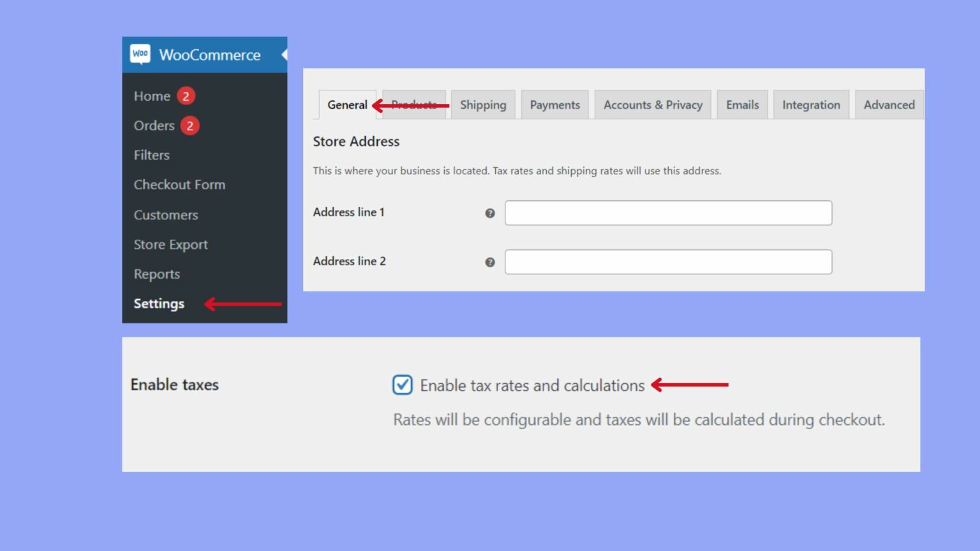
Task: Open Store Export from the sidebar
Action: pos(170,244)
